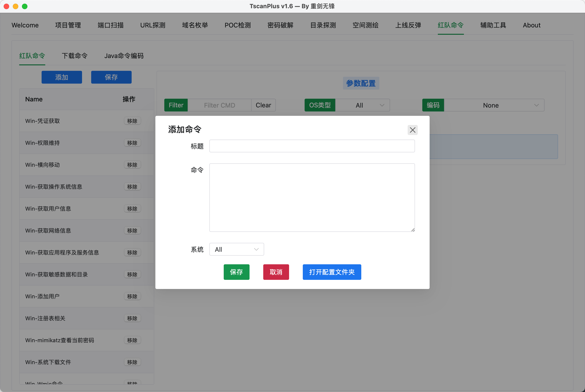Click the textarea resize handle corner
585x392 pixels.
(413, 230)
